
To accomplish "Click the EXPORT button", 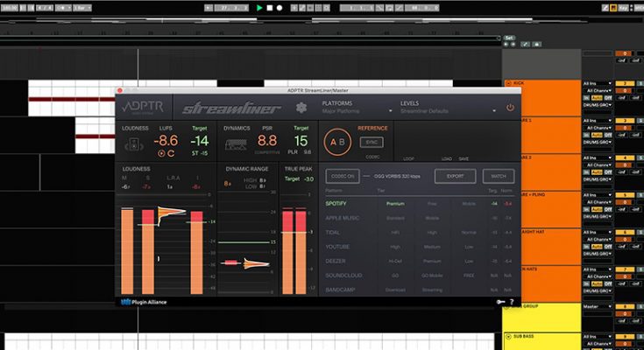I will 455,176.
